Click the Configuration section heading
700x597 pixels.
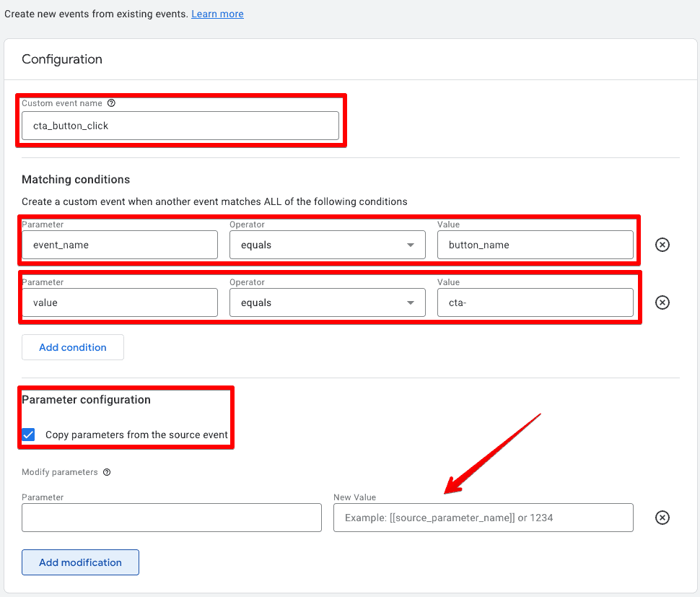click(x=61, y=59)
